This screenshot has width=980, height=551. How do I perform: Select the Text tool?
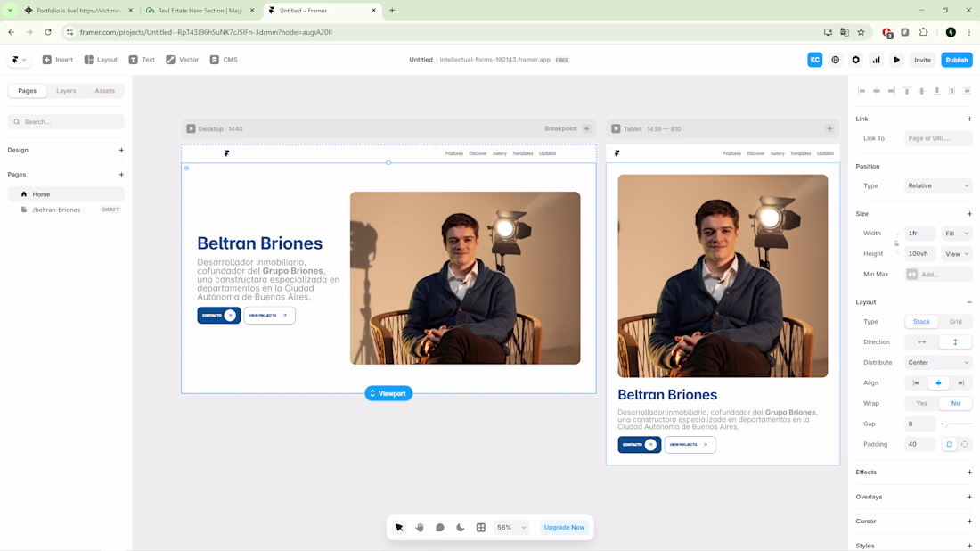(142, 60)
